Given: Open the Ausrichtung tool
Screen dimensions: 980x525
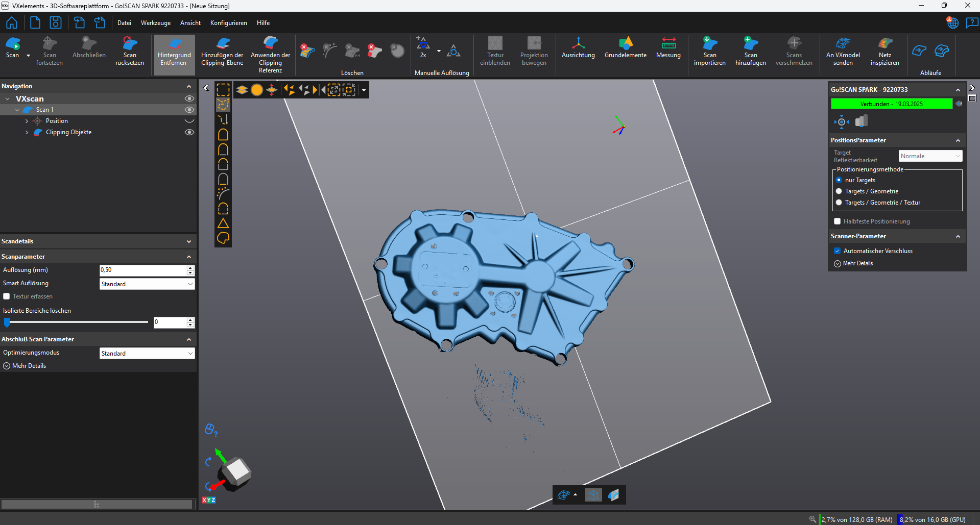Looking at the screenshot, I should pos(578,44).
